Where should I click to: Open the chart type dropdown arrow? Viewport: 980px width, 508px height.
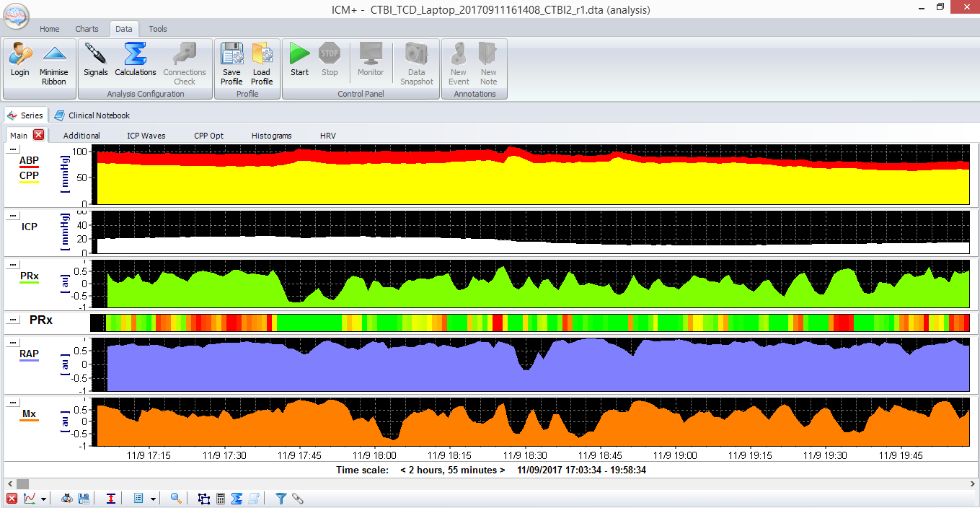click(x=43, y=499)
